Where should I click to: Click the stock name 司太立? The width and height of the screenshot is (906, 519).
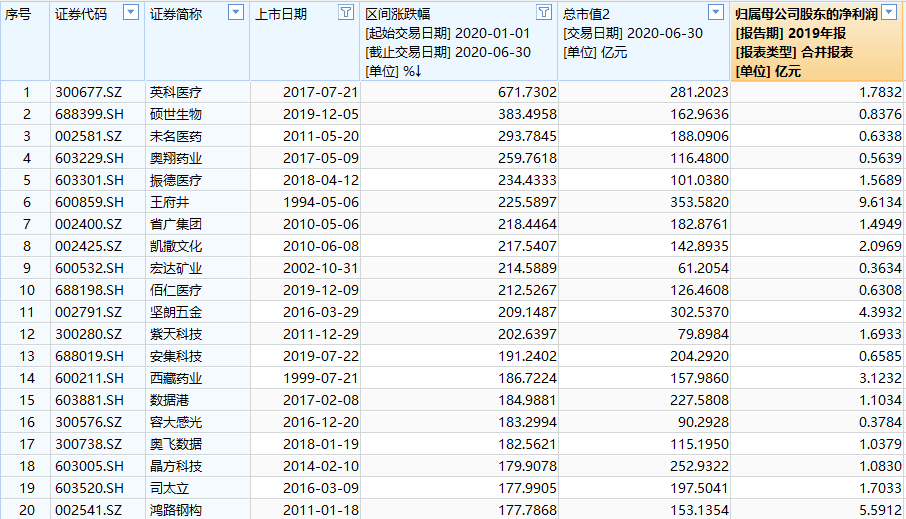169,488
